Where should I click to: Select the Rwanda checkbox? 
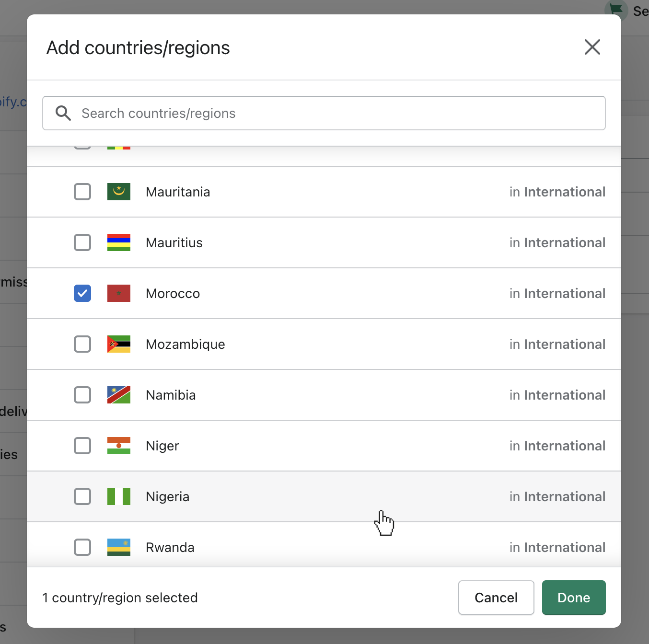pyautogui.click(x=82, y=547)
